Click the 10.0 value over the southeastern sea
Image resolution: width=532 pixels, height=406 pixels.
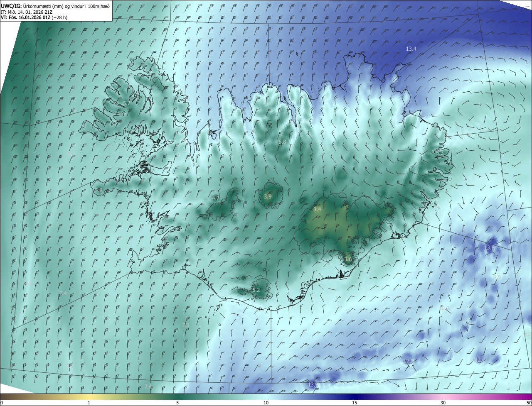click(x=444, y=308)
